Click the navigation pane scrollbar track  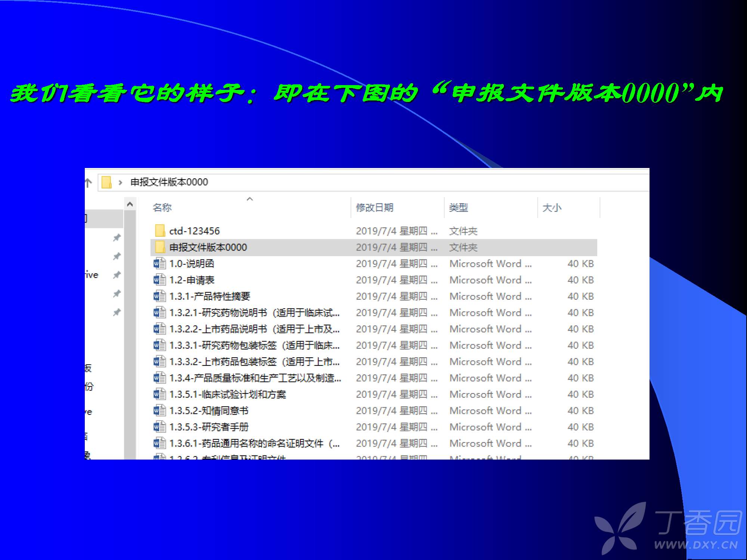[x=130, y=335]
